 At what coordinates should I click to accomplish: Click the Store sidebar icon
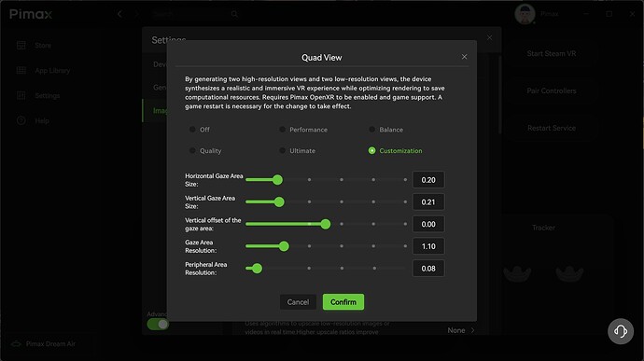click(21, 45)
